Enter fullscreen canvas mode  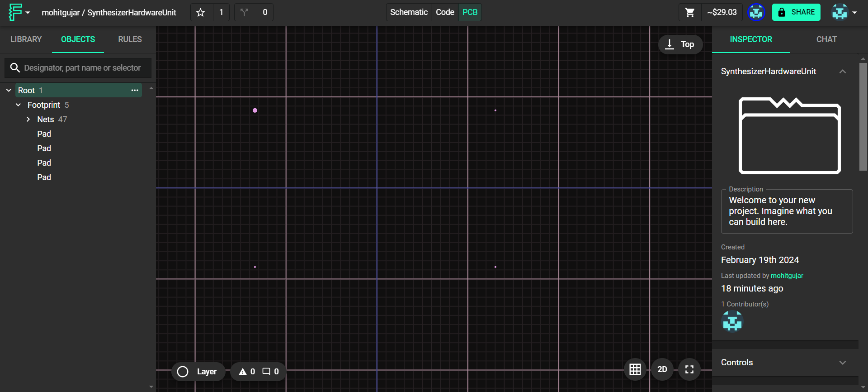[689, 369]
